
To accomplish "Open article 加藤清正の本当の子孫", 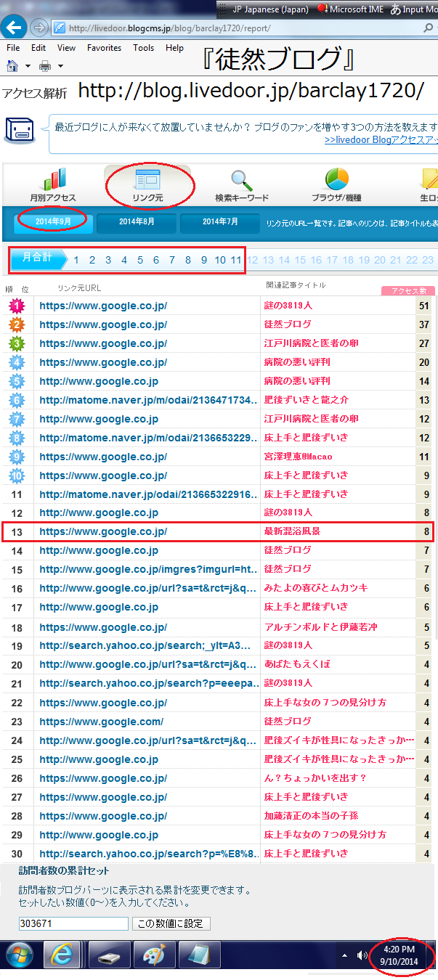I will pyautogui.click(x=311, y=816).
